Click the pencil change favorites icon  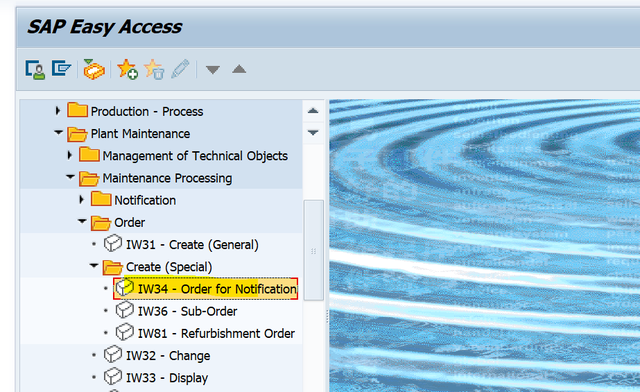tap(180, 69)
